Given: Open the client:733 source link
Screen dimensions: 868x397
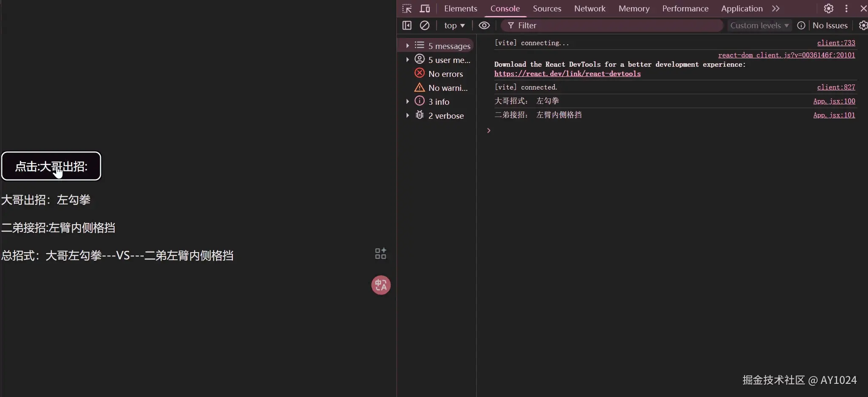Looking at the screenshot, I should tap(836, 43).
